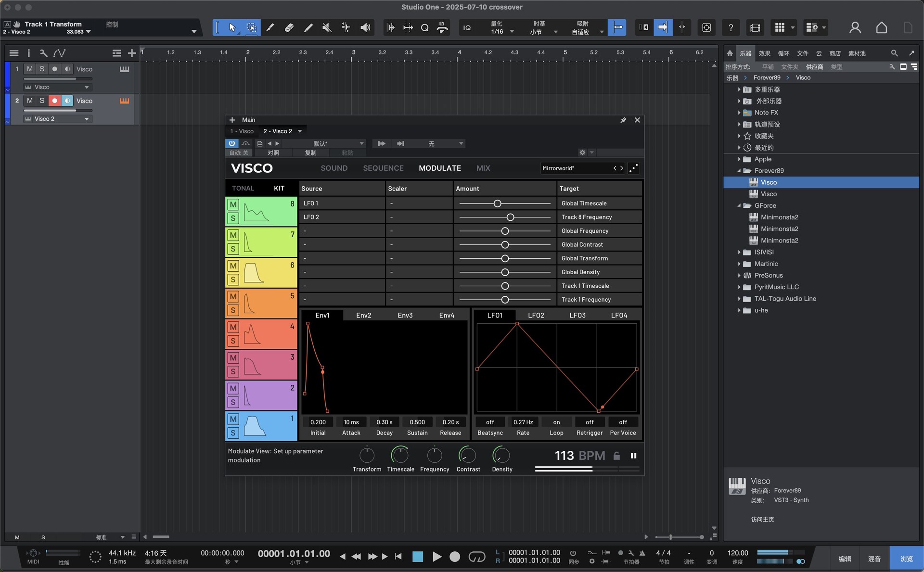
Task: Click the Attack 10 ms value field
Action: coord(351,422)
